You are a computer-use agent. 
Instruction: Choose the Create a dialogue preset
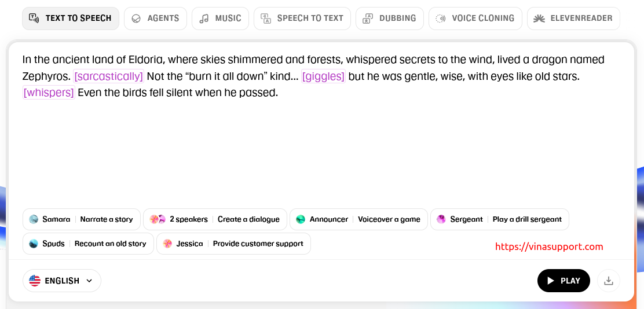click(x=248, y=219)
